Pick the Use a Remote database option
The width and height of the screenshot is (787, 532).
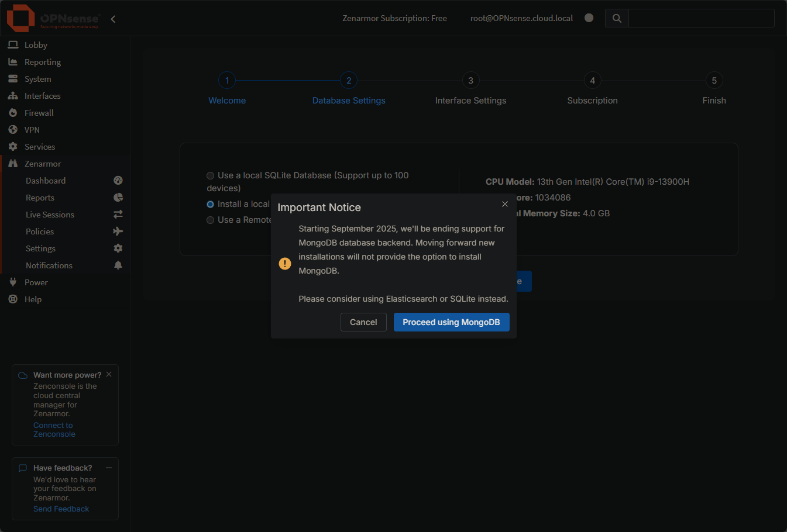[210, 220]
